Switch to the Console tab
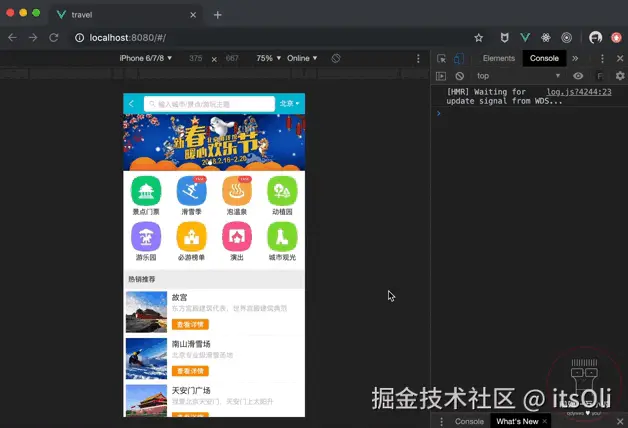Screen dimensions: 628x428 click(544, 58)
